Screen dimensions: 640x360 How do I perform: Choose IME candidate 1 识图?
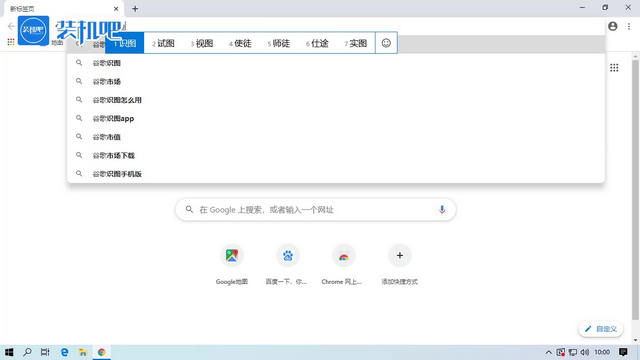click(x=124, y=43)
